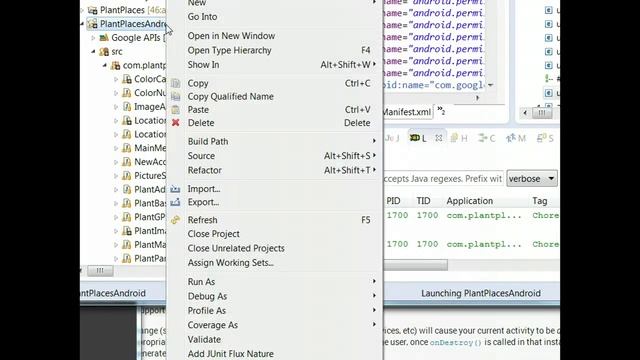
Task: Click the editor scroll down arrow
Action: pyautogui.click(x=491, y=85)
